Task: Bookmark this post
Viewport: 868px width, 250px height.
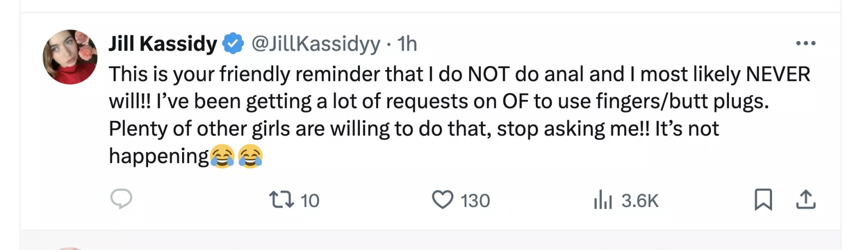Action: tap(763, 199)
